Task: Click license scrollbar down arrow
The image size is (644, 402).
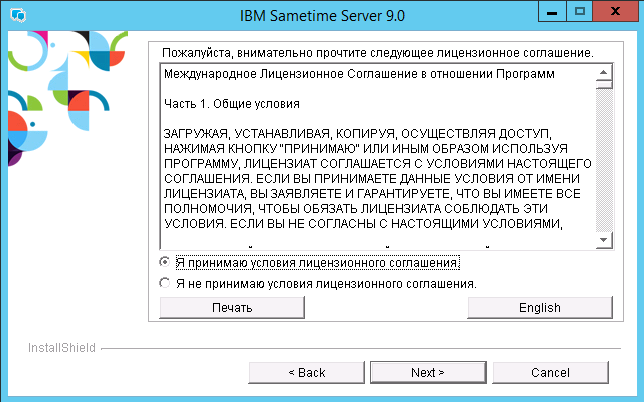Action: [604, 240]
